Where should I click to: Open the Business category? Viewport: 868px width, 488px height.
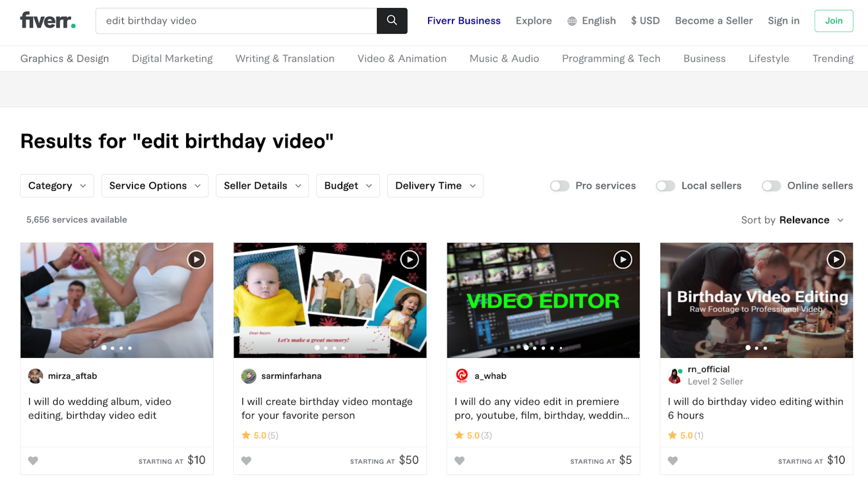pyautogui.click(x=705, y=59)
